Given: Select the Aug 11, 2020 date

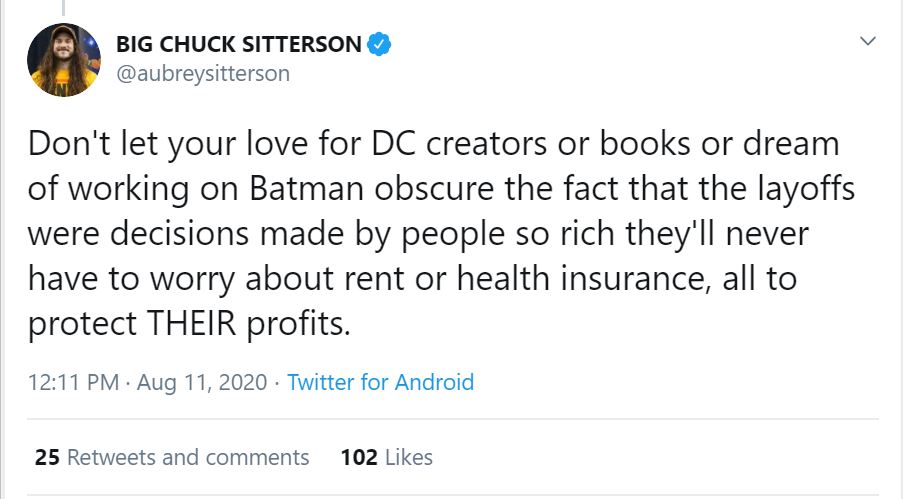Looking at the screenshot, I should (x=202, y=382).
